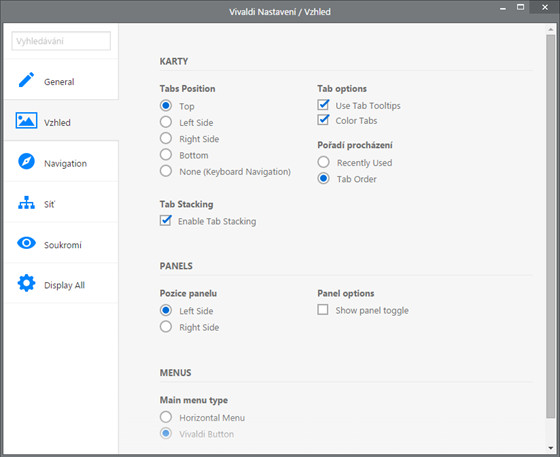Select Recently Used cycling order
560x457 pixels.
324,162
